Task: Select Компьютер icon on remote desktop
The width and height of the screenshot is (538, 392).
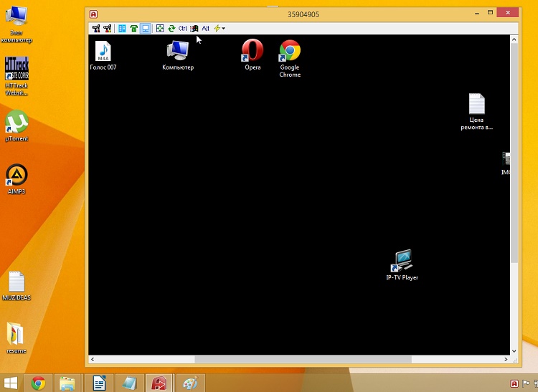Action: point(178,55)
